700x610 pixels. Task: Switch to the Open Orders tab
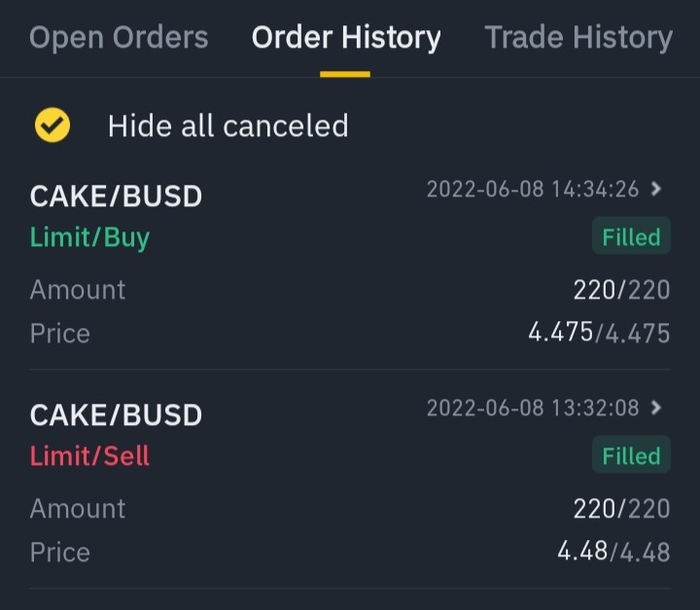pos(119,38)
